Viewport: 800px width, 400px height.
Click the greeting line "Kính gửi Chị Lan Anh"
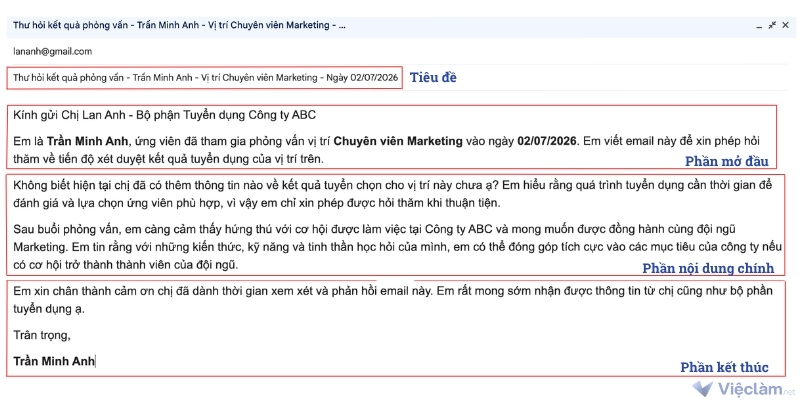165,115
